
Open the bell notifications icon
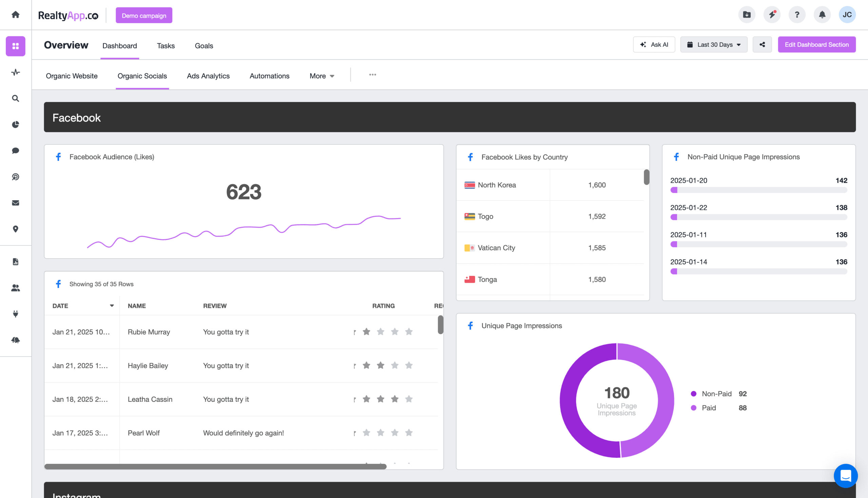(x=822, y=15)
